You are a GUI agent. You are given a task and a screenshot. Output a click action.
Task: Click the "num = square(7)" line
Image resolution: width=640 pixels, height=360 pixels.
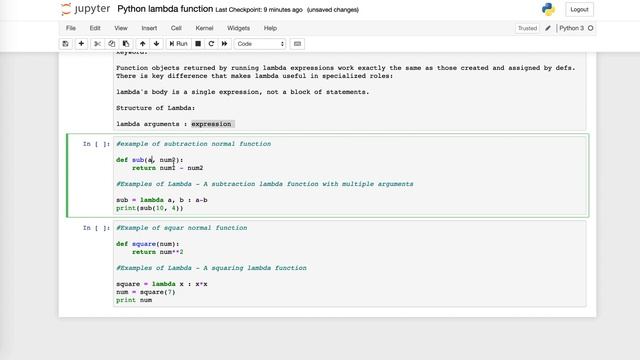146,292
